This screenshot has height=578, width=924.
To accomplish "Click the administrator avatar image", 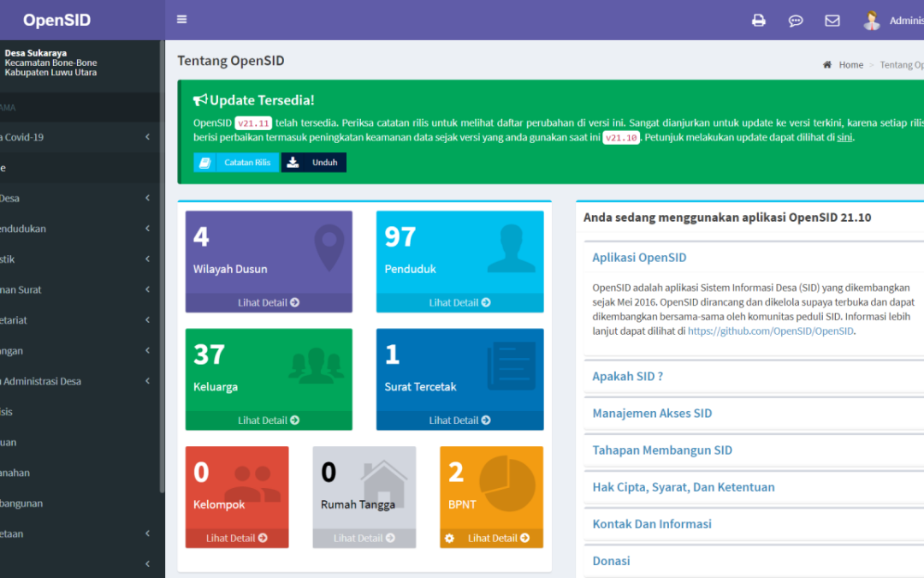I will click(x=872, y=20).
